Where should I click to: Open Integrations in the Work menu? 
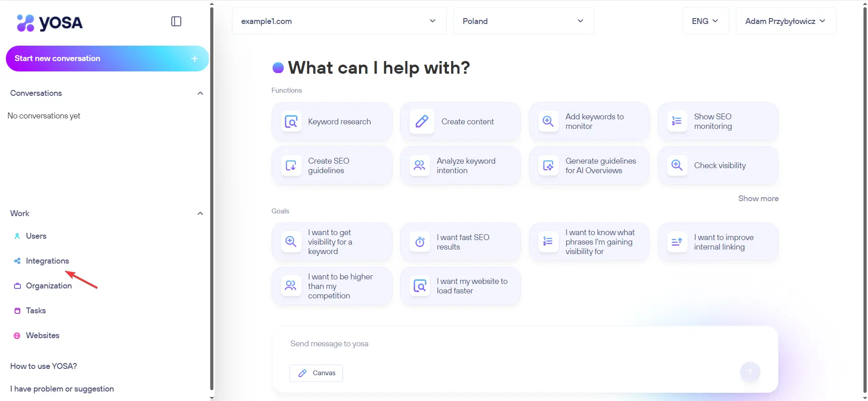47,261
